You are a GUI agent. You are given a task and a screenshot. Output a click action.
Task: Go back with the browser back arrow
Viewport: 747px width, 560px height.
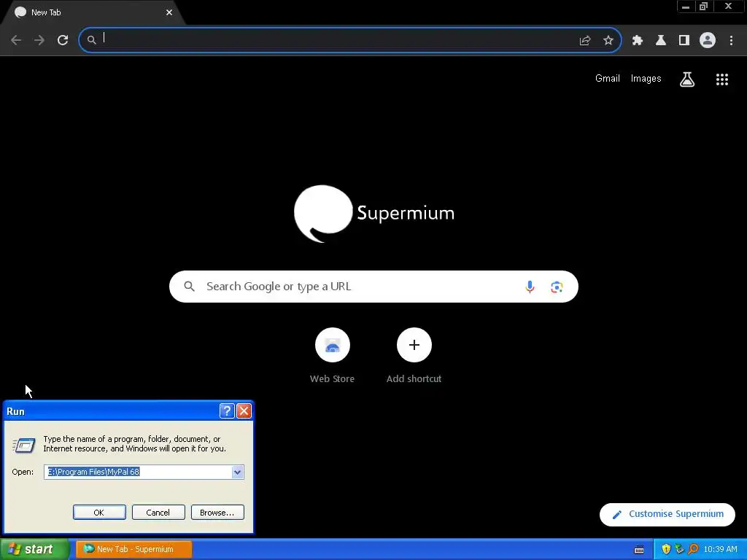tap(16, 40)
